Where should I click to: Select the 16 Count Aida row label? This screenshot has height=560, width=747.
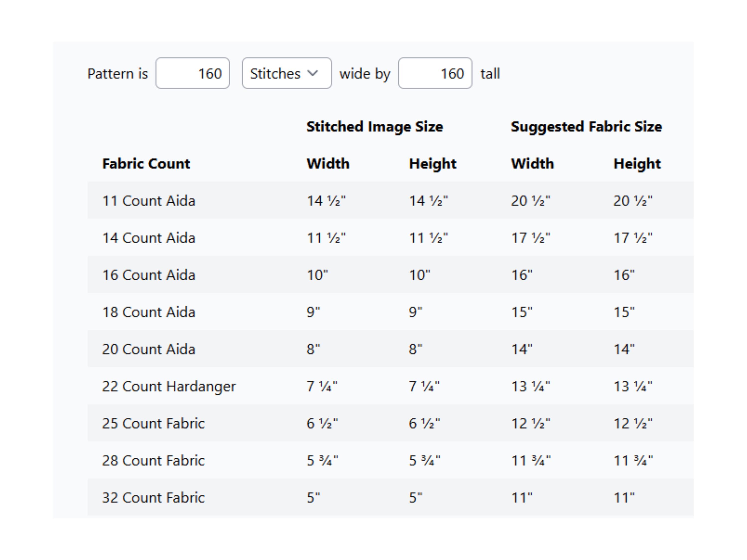pos(149,275)
